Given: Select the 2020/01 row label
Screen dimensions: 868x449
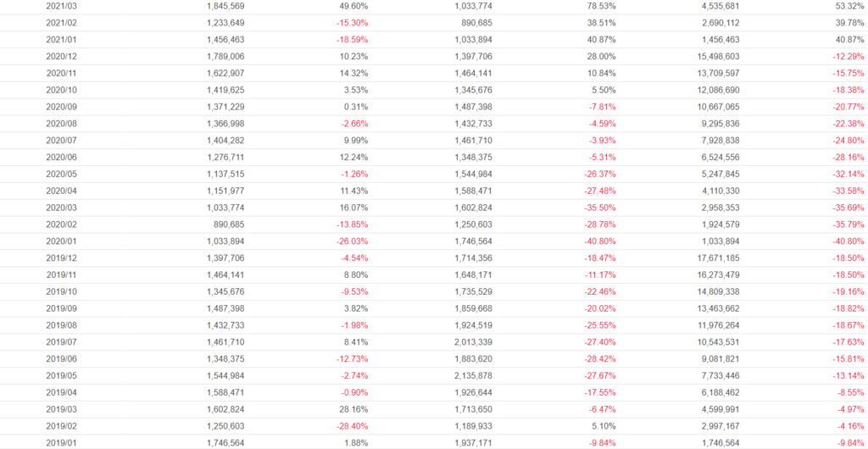Looking at the screenshot, I should pyautogui.click(x=62, y=241).
